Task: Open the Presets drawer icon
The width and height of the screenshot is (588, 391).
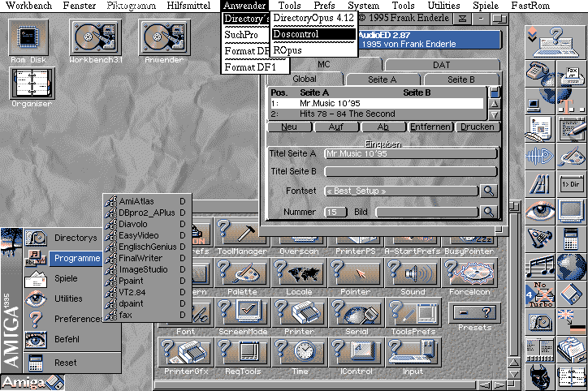Action: [x=475, y=312]
